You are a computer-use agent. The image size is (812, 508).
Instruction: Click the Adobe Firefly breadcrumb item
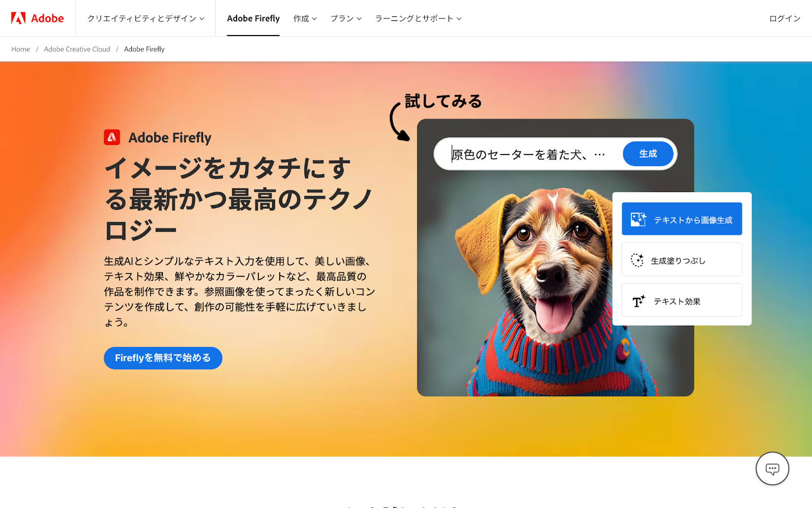coord(144,49)
